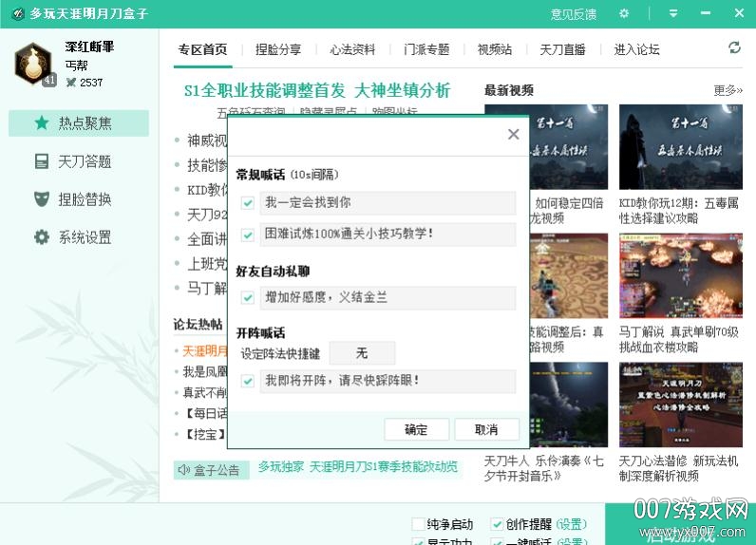Uncheck the 我一定会找到你 message checkbox
This screenshot has width=756, height=545.
point(248,203)
